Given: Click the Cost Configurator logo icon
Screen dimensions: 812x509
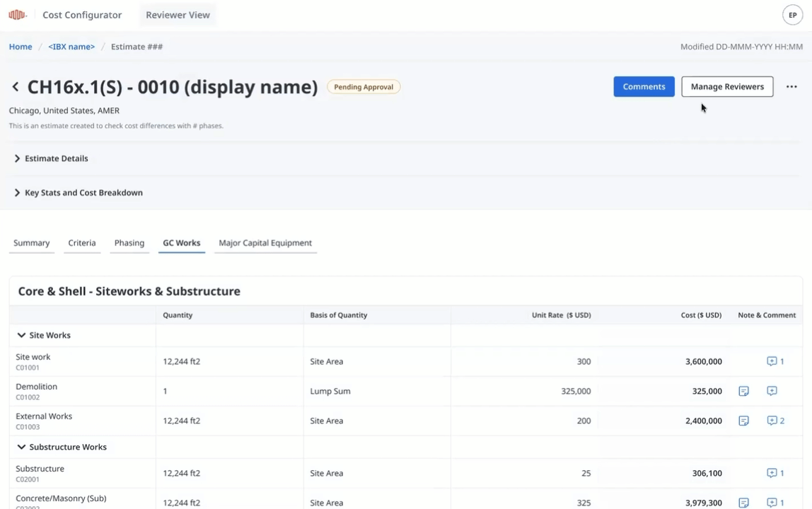Looking at the screenshot, I should pos(18,15).
